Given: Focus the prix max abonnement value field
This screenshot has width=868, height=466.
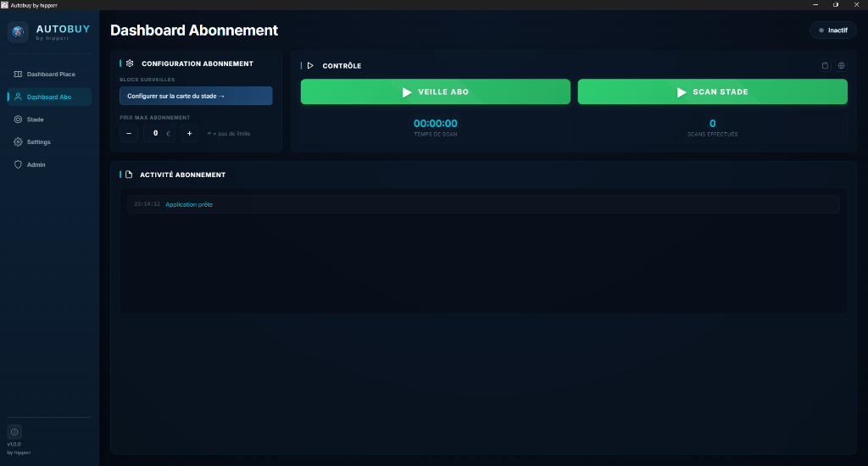Looking at the screenshot, I should [x=159, y=133].
